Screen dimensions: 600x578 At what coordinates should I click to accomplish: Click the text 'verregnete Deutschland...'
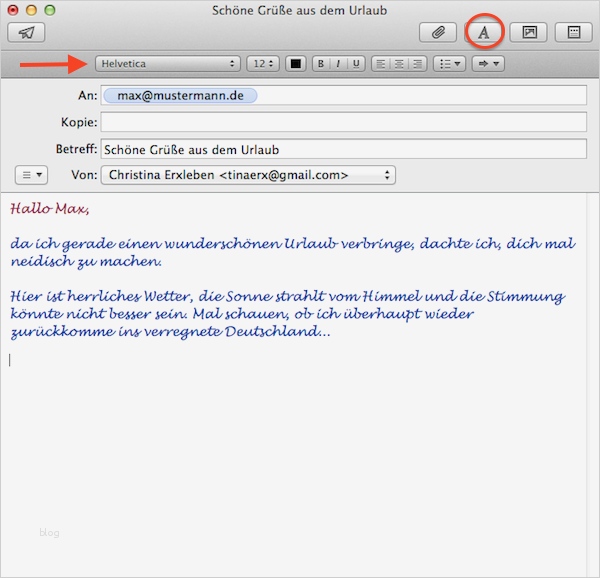(x=237, y=331)
